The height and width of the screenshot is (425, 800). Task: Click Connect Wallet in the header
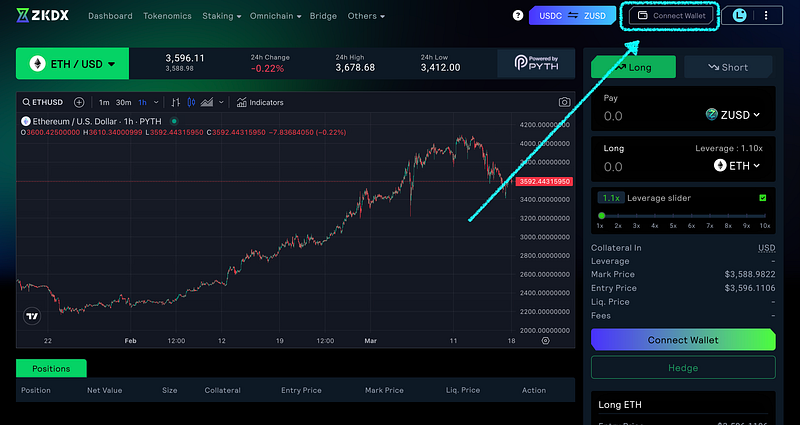pos(671,16)
